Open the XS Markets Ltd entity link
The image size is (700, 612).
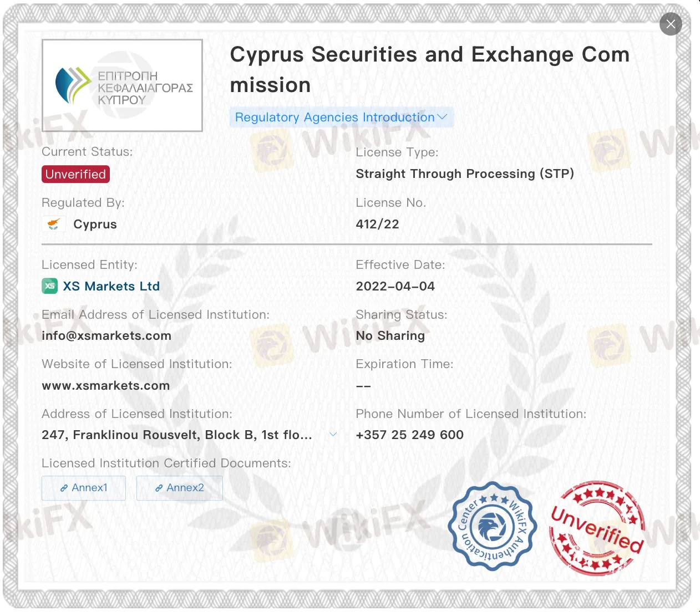pyautogui.click(x=111, y=286)
